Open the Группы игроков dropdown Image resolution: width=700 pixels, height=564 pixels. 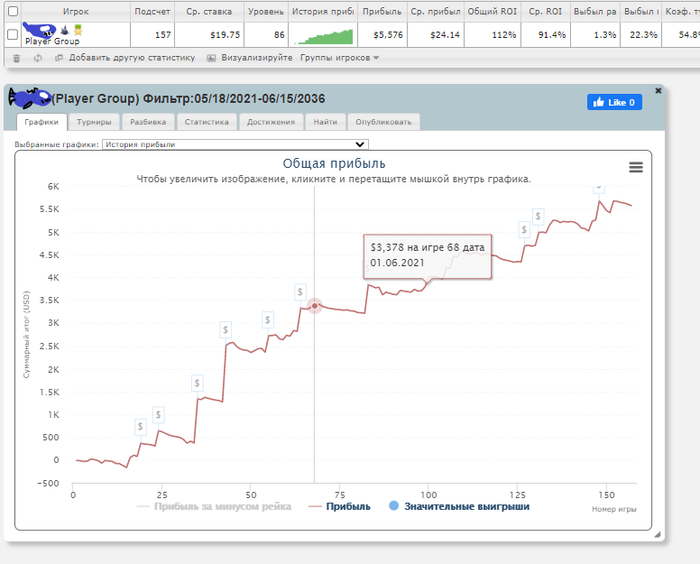click(x=339, y=58)
